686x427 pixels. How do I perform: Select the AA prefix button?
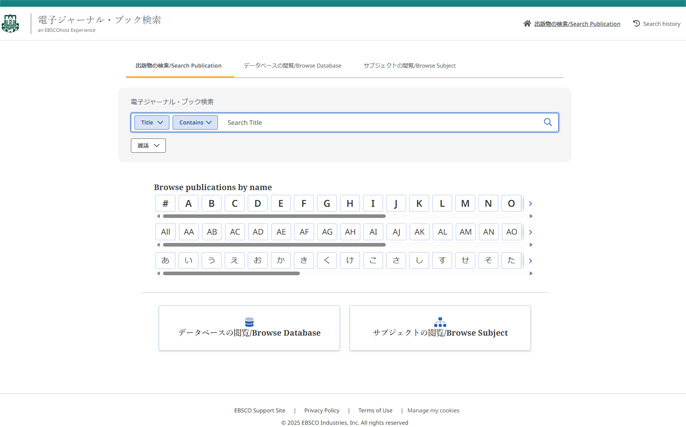pyautogui.click(x=189, y=232)
